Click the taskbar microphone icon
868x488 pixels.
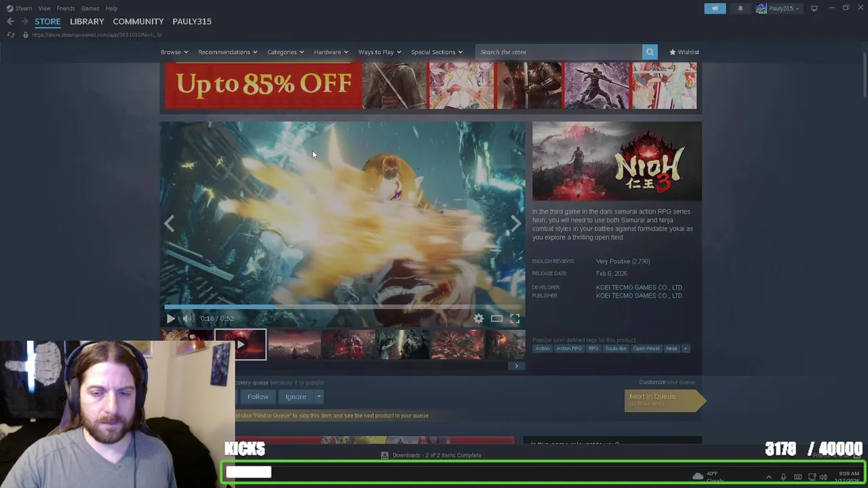click(783, 477)
